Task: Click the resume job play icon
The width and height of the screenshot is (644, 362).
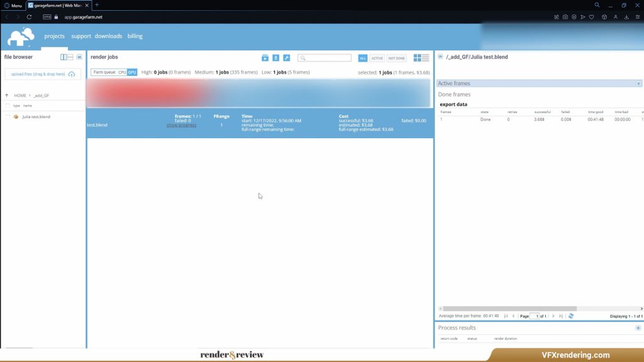Action: [265, 58]
